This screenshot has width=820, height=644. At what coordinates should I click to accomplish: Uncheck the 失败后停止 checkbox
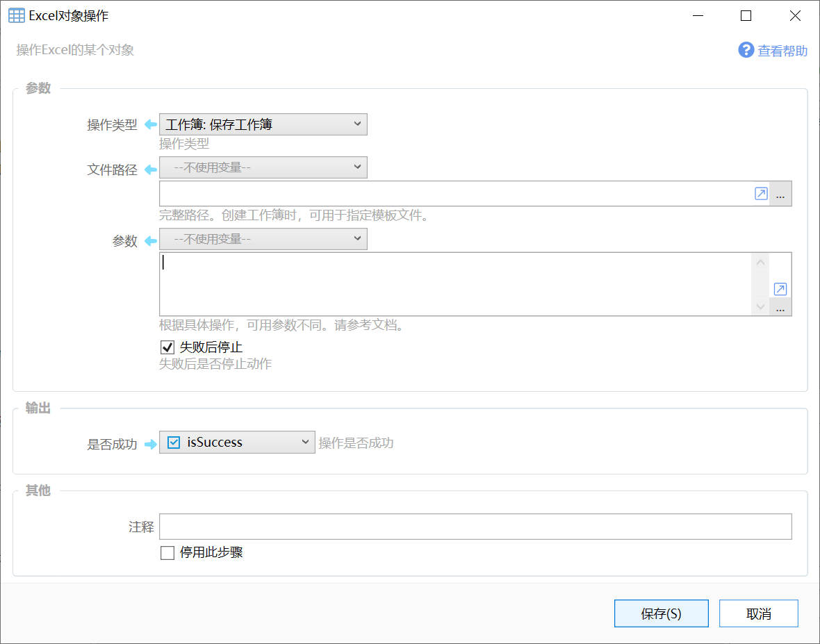pyautogui.click(x=167, y=347)
